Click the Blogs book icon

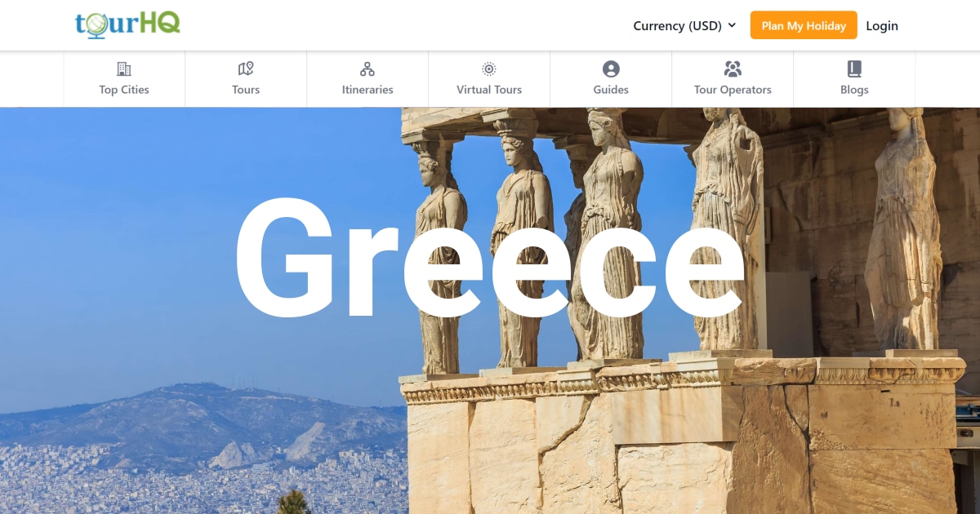[x=854, y=69]
